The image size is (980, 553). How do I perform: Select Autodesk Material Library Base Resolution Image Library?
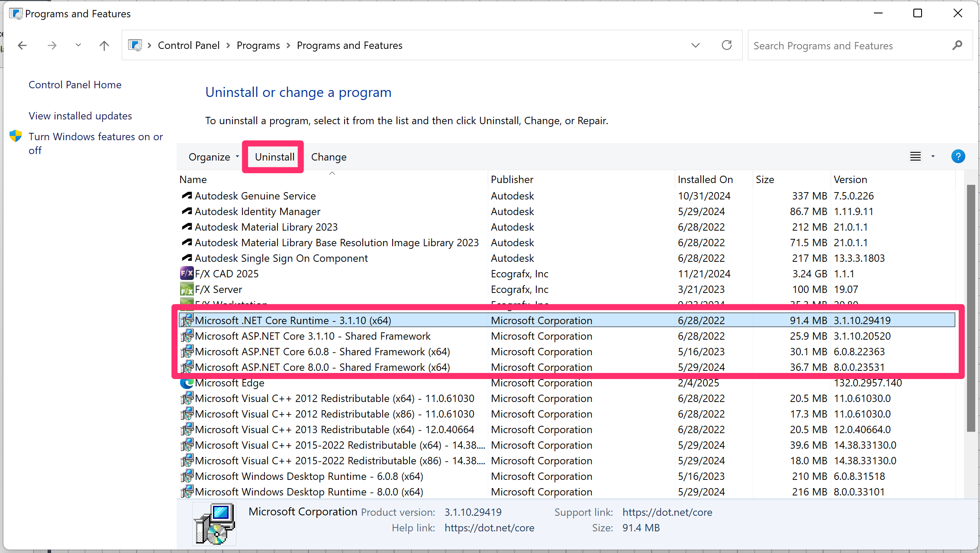567,243
